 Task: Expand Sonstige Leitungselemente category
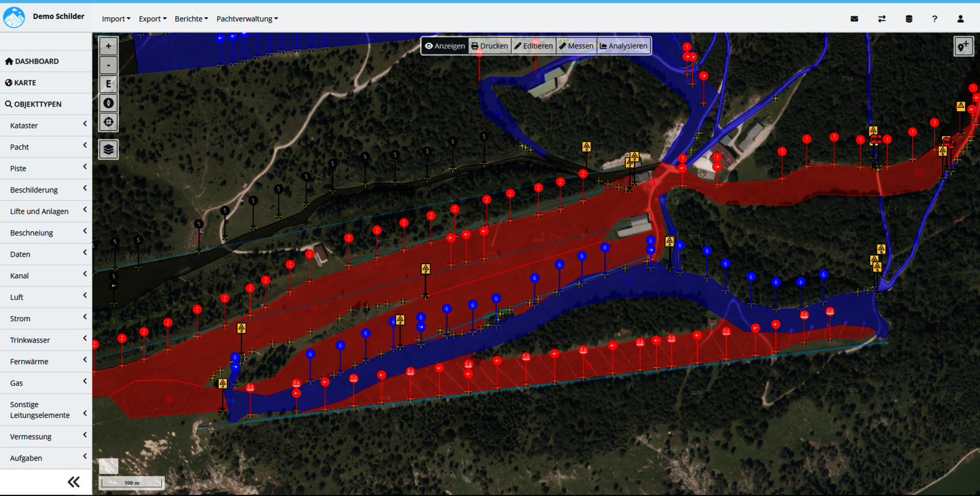point(46,410)
